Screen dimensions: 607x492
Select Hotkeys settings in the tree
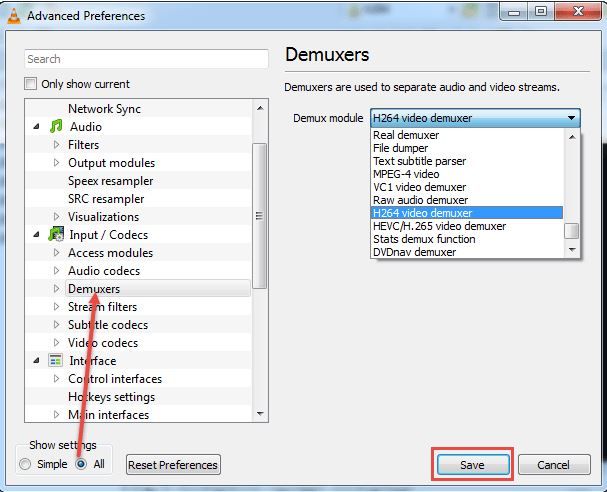coord(111,396)
